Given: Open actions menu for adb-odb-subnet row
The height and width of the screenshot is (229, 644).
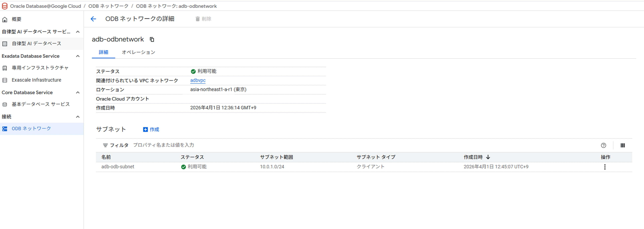Looking at the screenshot, I should tap(605, 167).
